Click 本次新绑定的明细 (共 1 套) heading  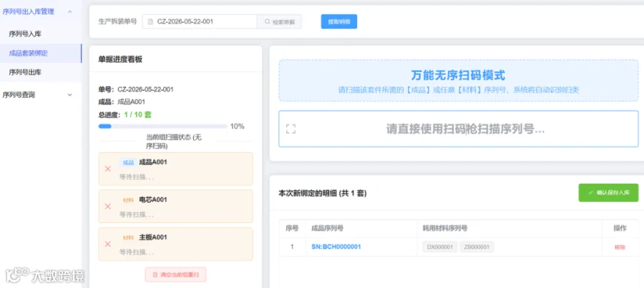pyautogui.click(x=323, y=193)
